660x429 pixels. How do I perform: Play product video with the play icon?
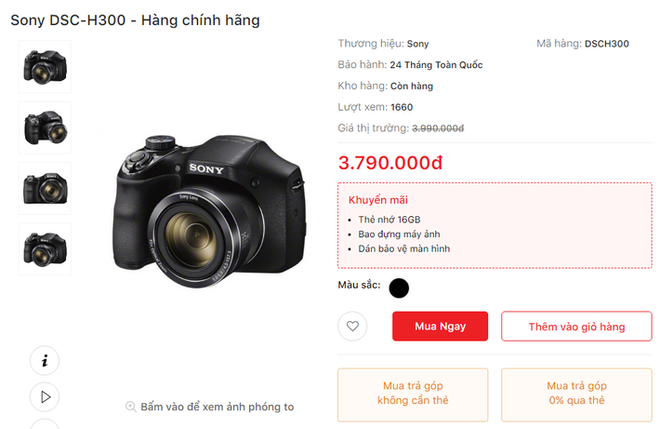45,397
